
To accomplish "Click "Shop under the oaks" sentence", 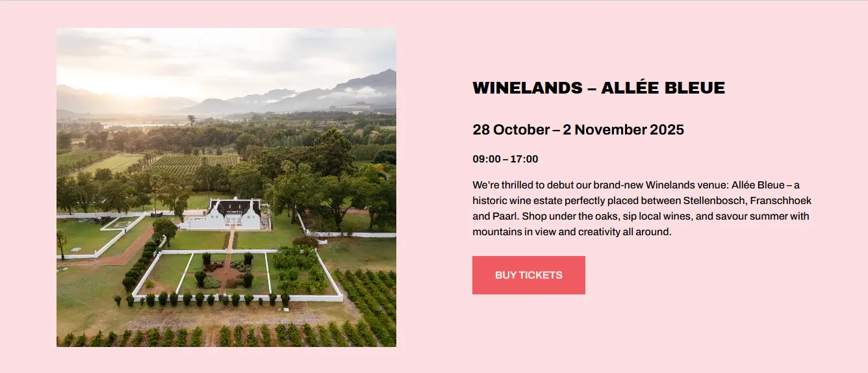I will click(568, 216).
